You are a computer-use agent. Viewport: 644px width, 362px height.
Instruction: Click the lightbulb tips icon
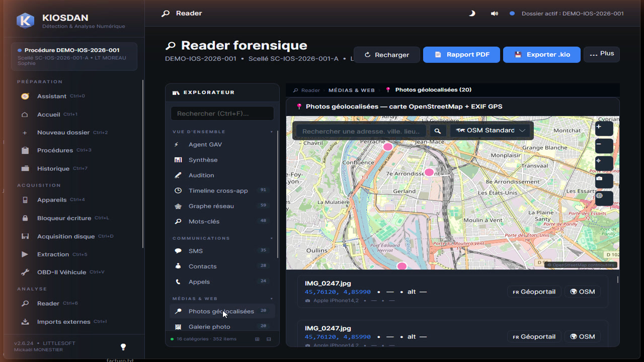click(123, 347)
